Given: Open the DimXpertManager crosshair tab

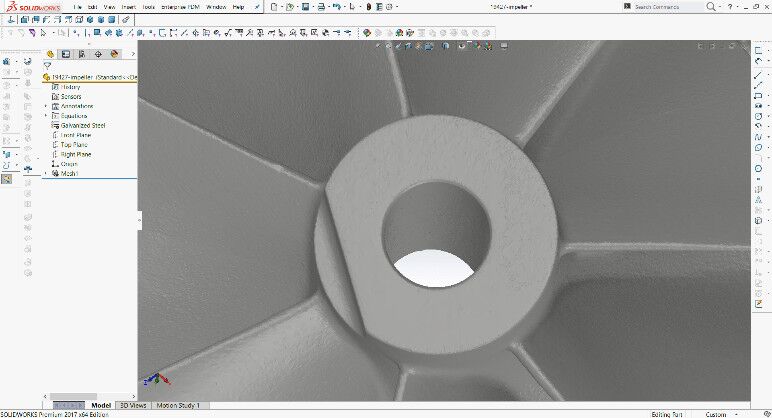Looking at the screenshot, I should click(x=98, y=54).
